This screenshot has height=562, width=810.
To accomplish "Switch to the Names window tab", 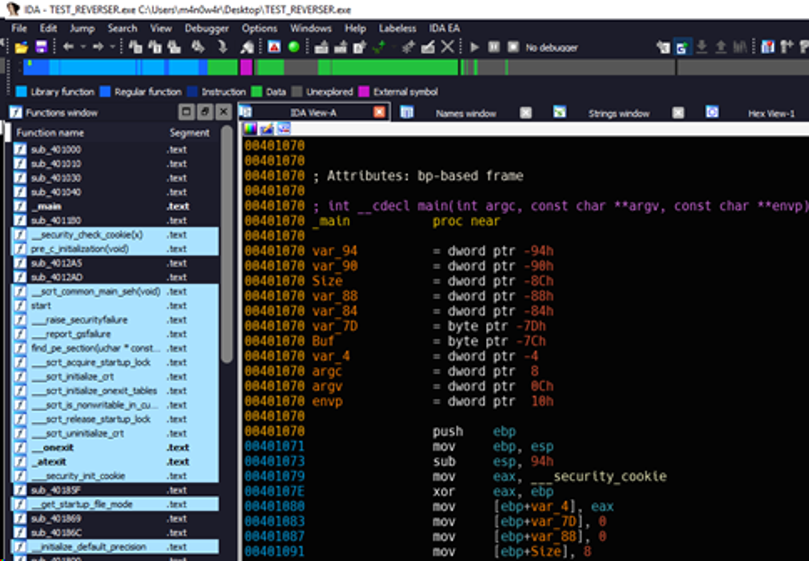I will point(465,113).
